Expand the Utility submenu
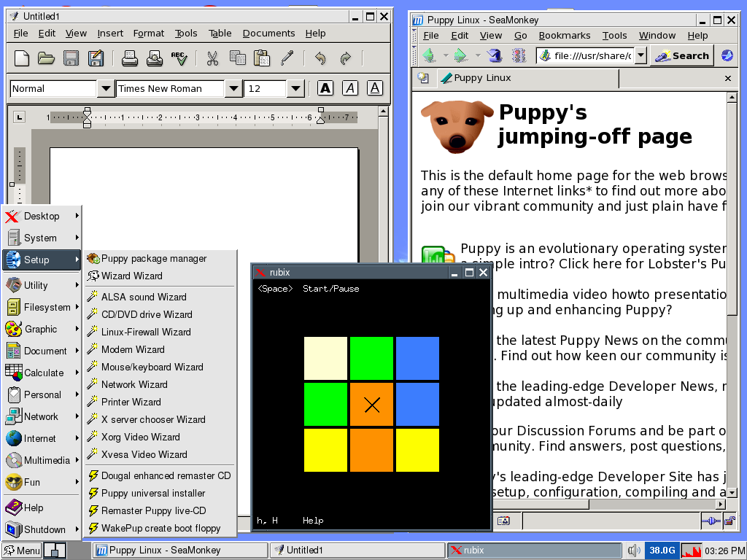The height and width of the screenshot is (560, 747). tap(42, 285)
